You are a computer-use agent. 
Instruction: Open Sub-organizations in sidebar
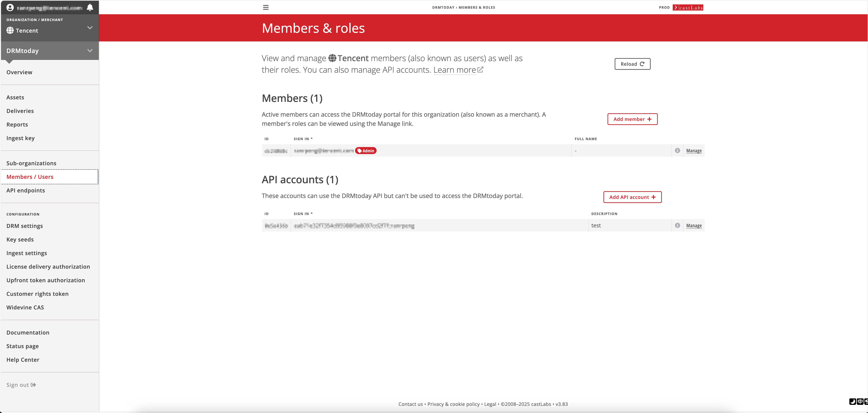(x=31, y=163)
